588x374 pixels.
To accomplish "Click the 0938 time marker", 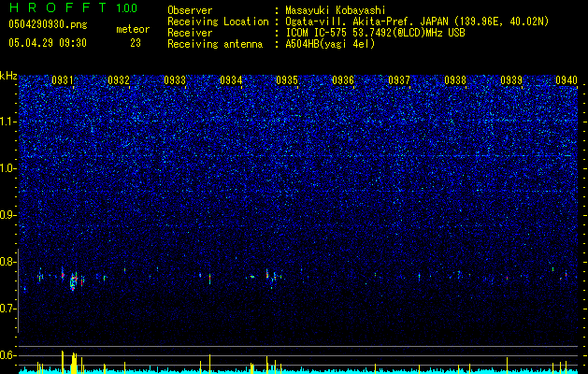I will pos(455,80).
